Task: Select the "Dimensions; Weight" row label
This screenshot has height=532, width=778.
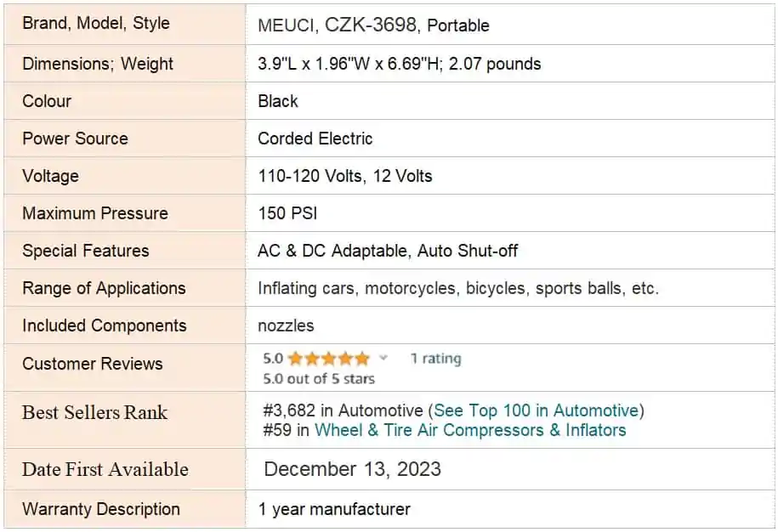Action: point(98,64)
